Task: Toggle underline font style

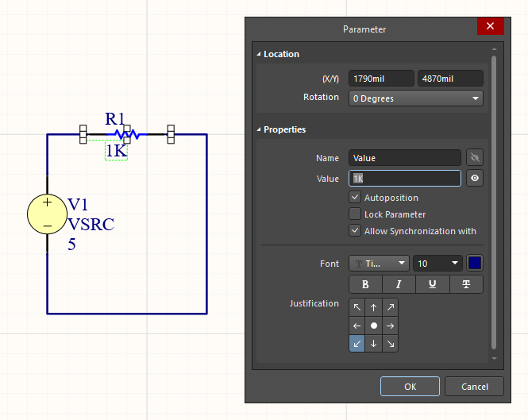Action: tap(433, 284)
